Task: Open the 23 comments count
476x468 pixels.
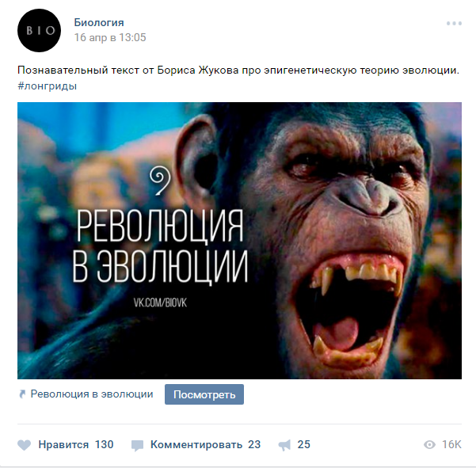Action: 254,444
